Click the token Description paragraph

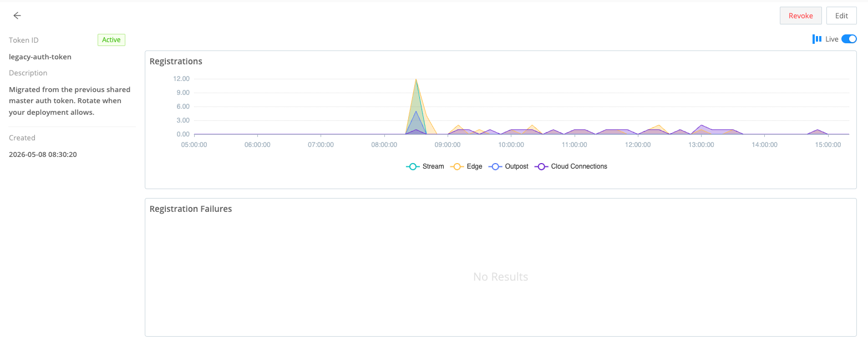tap(70, 101)
